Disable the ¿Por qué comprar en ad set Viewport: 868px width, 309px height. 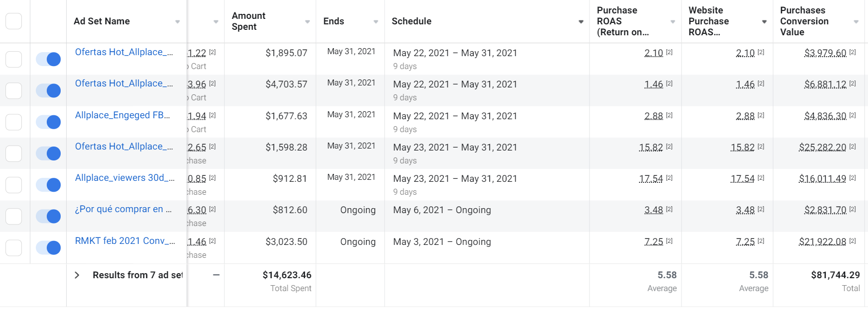[48, 216]
